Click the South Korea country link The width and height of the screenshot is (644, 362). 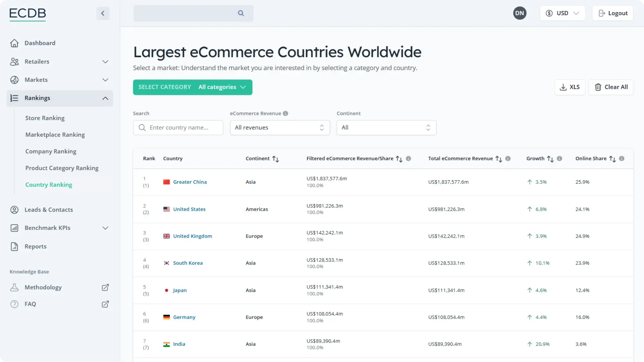[188, 262]
